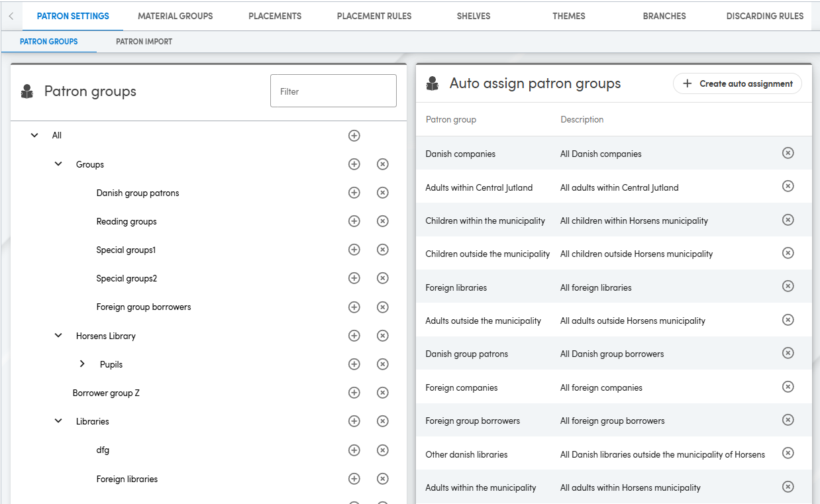Open the Placement Rules tab
Screen dimensions: 820x504
[x=374, y=16]
